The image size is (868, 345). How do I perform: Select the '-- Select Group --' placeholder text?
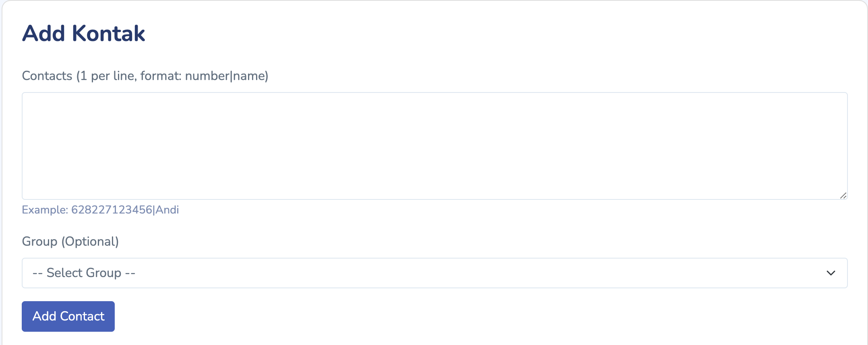point(84,273)
